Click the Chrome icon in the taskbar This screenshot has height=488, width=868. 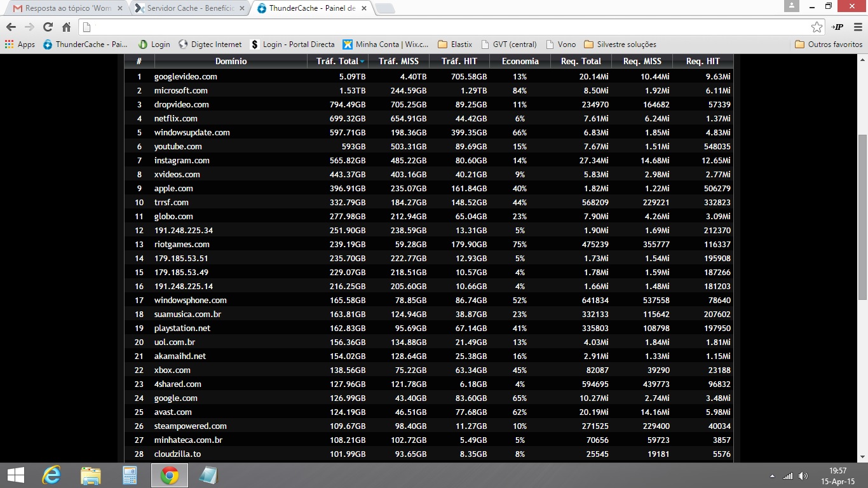tap(170, 475)
